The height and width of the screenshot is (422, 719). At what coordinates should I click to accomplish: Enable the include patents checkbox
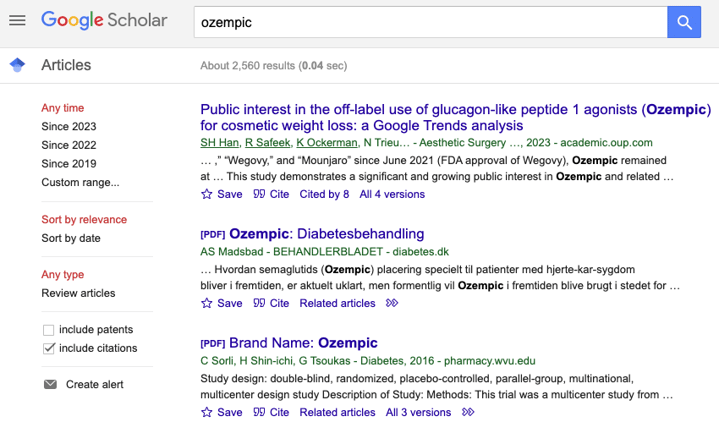click(x=49, y=330)
